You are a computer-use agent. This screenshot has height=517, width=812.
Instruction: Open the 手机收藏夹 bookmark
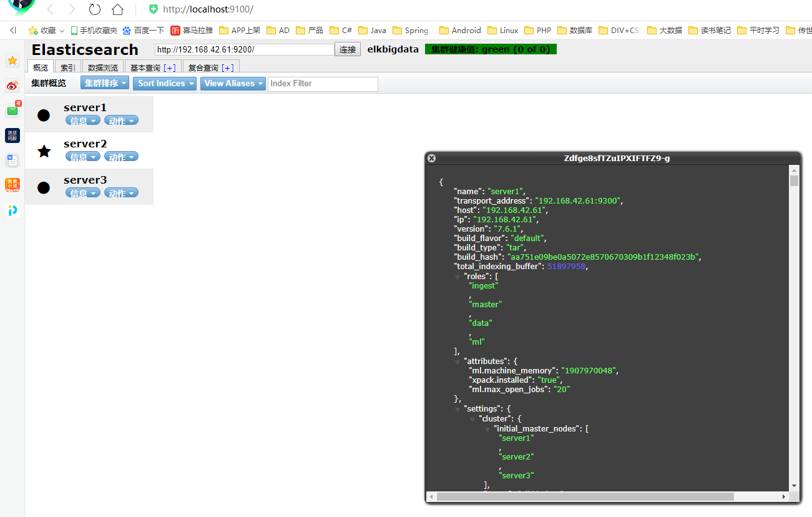pyautogui.click(x=94, y=30)
